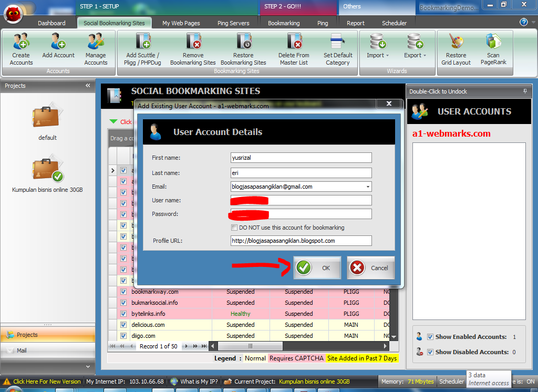The width and height of the screenshot is (538, 392).
Task: Toggle Show Disabled Accounts checkbox
Action: [x=430, y=352]
